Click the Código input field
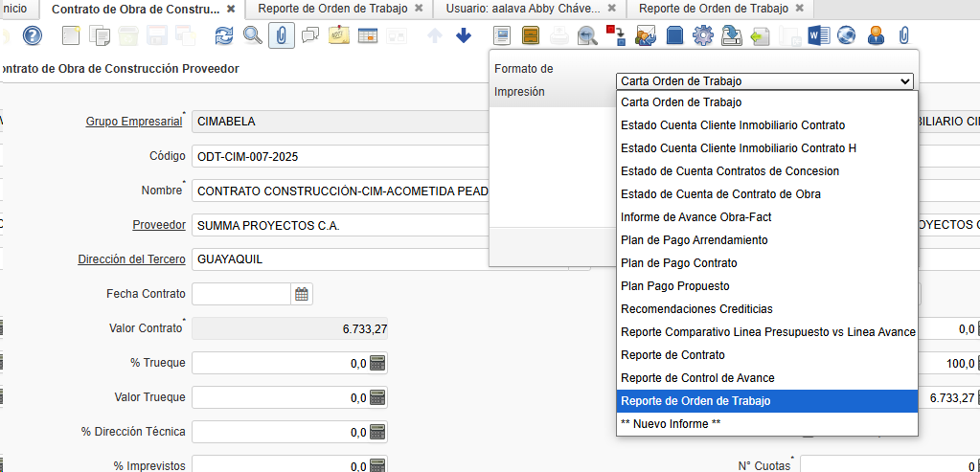Image resolution: width=980 pixels, height=472 pixels. pos(340,156)
